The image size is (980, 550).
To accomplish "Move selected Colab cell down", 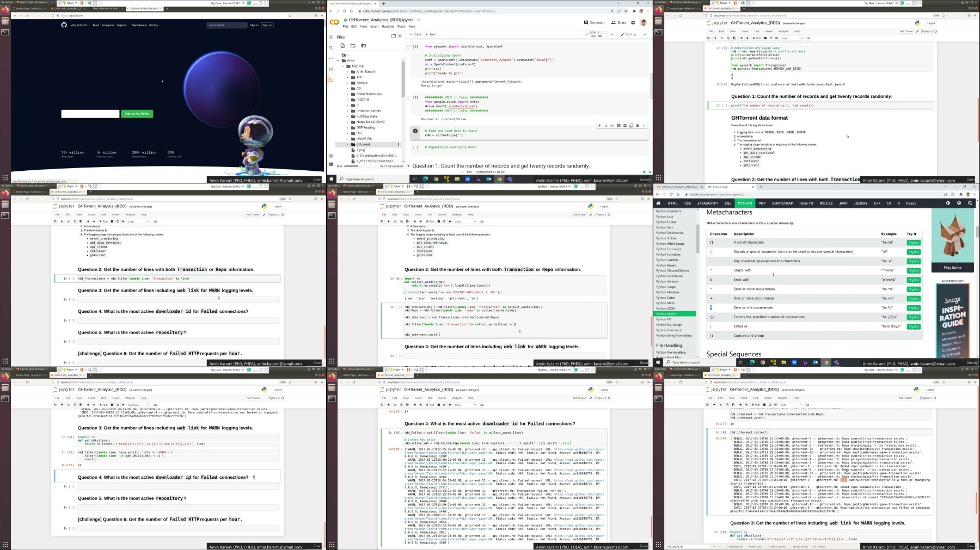I will coord(605,126).
